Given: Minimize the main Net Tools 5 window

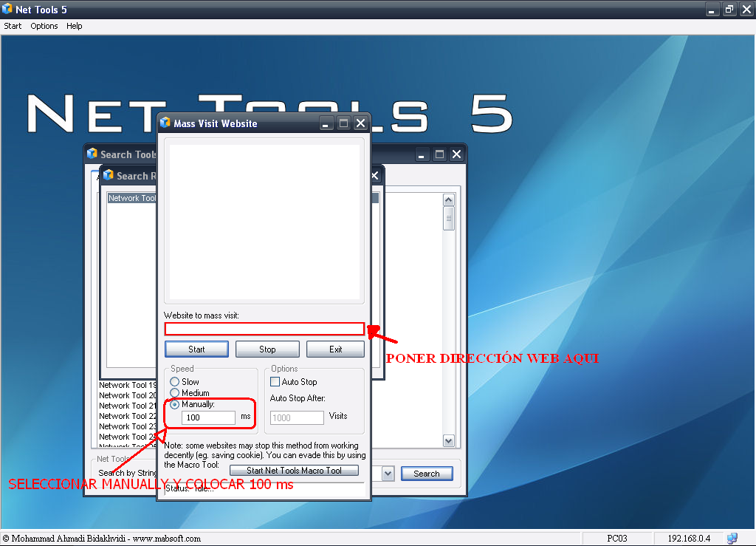Looking at the screenshot, I should tap(712, 9).
